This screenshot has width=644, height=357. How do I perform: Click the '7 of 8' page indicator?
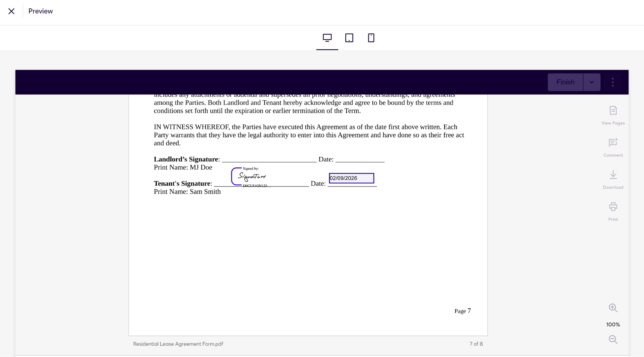(x=476, y=344)
